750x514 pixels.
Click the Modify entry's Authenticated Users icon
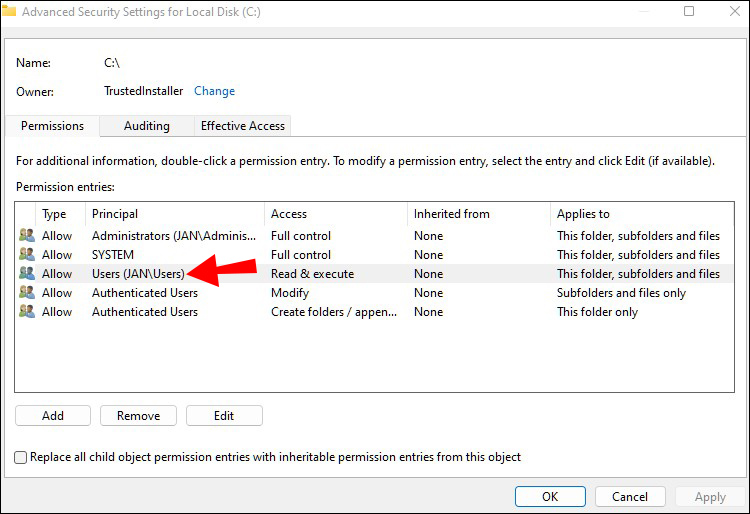pyautogui.click(x=26, y=293)
